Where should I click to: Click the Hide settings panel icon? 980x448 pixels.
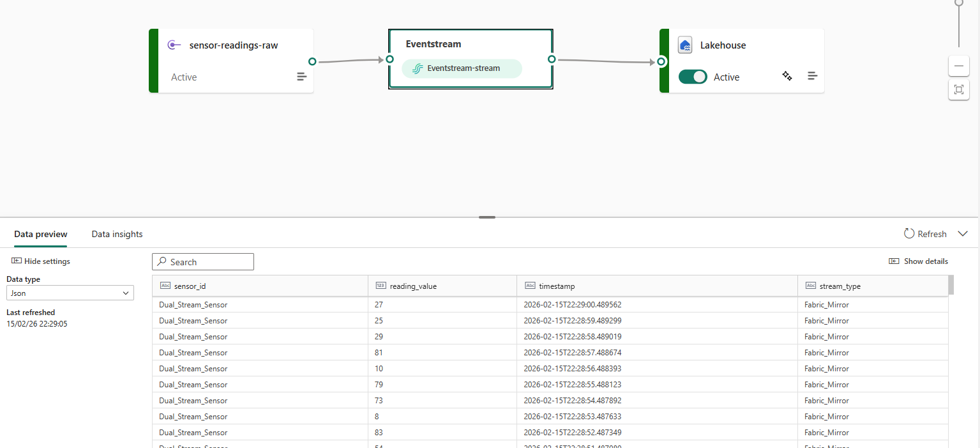click(x=17, y=261)
